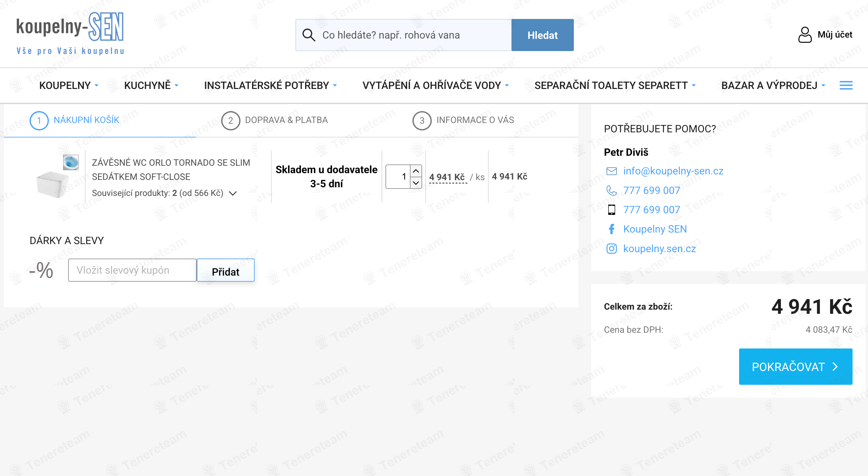This screenshot has width=868, height=476.
Task: Open SEPARAČNÍ TOALETY SEPARETT dropdown
Action: point(615,85)
